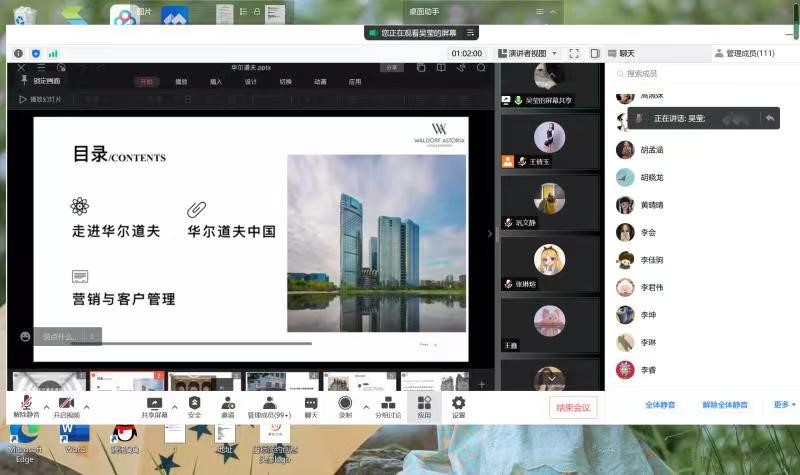This screenshot has height=475, width=800.
Task: Click the 邀请 invite icon
Action: [228, 404]
